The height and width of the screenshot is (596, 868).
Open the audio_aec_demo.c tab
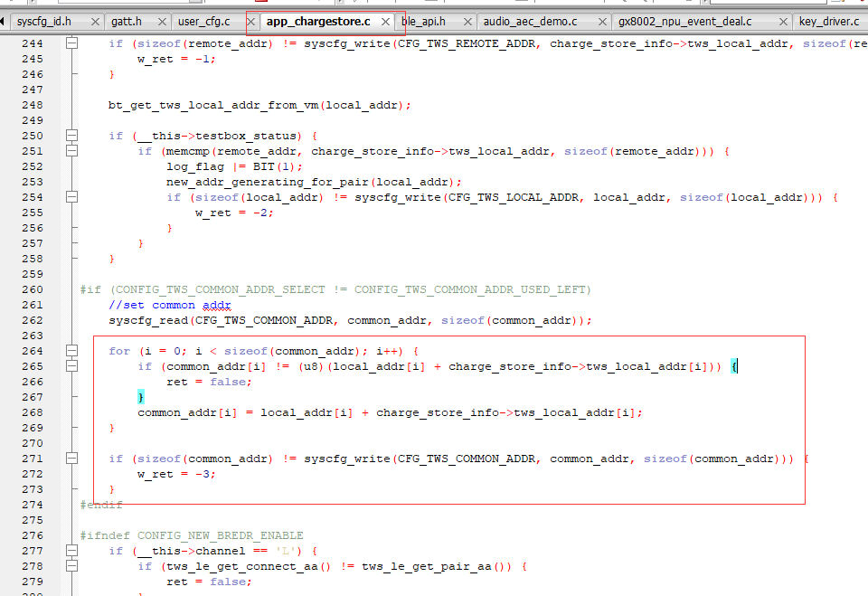click(531, 22)
